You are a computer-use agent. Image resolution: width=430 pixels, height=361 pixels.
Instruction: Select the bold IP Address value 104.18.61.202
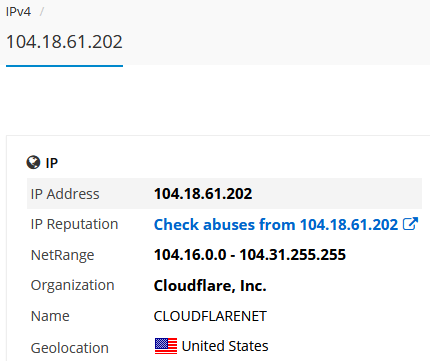[x=203, y=194]
